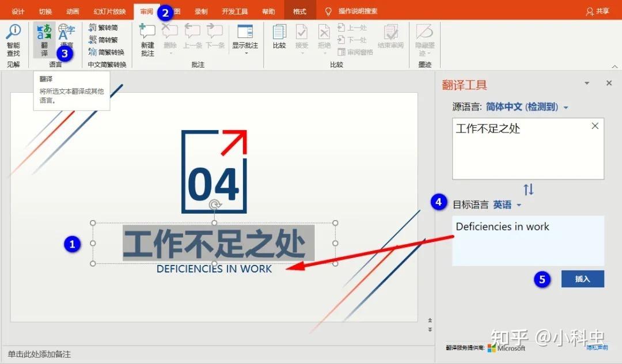This screenshot has height=364, width=622.
Task: Open the Format (格式) tab
Action: tap(299, 11)
